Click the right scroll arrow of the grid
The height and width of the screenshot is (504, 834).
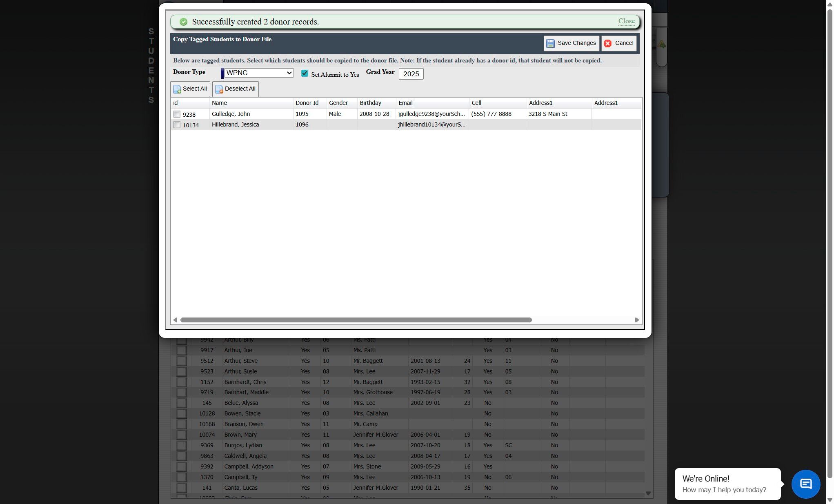pos(637,320)
